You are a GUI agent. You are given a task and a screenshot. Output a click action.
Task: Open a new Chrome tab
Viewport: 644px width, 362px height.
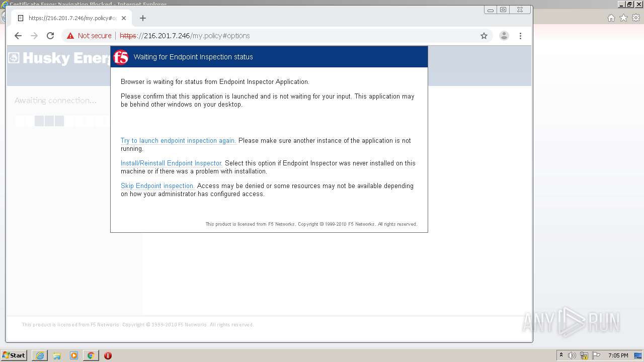coord(143,18)
